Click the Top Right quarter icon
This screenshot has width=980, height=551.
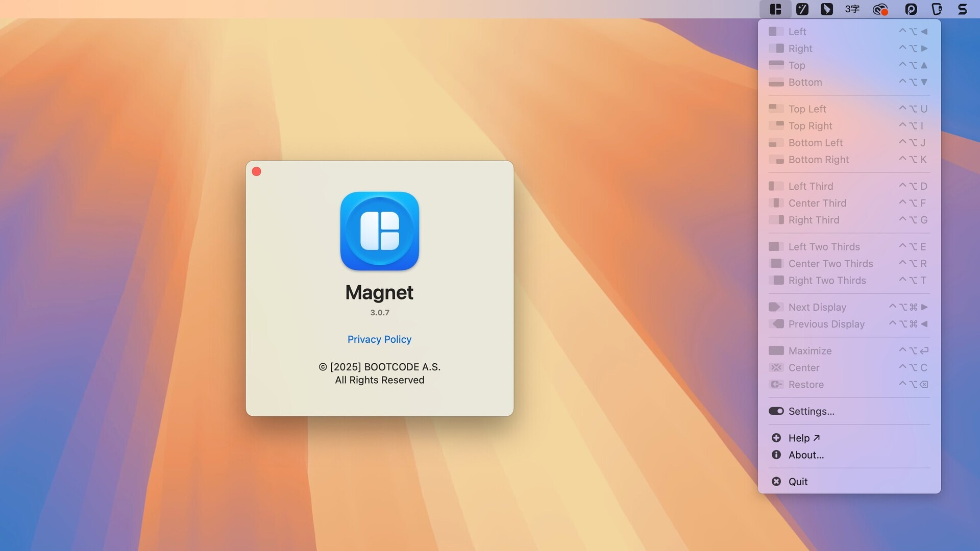[776, 126]
